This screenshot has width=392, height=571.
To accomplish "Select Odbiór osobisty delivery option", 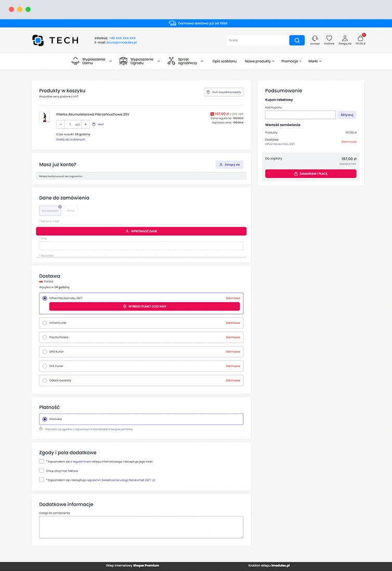I will pyautogui.click(x=45, y=381).
